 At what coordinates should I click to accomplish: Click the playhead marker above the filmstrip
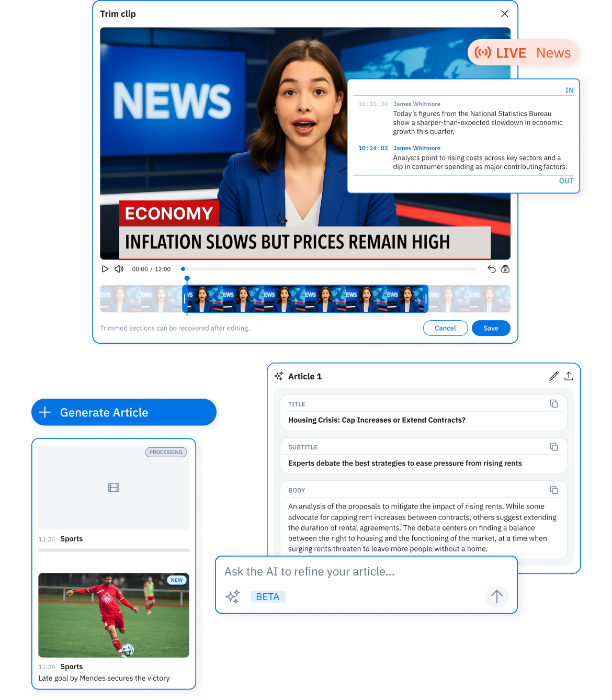coord(187,279)
